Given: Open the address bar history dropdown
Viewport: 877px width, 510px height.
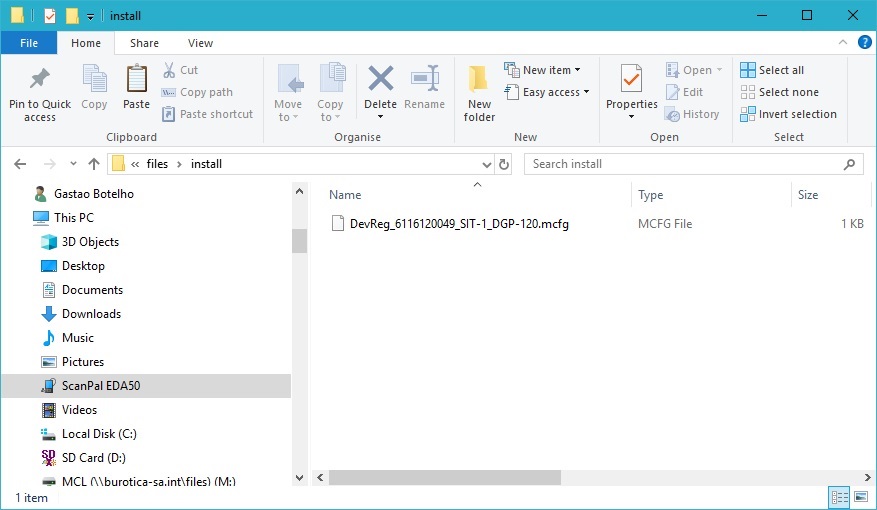Looking at the screenshot, I should 486,164.
